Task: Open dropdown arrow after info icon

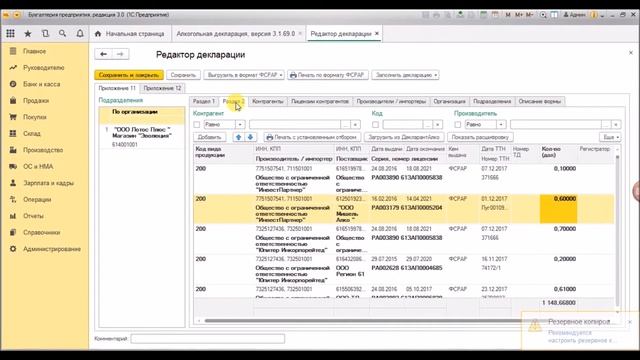Action: point(602,15)
